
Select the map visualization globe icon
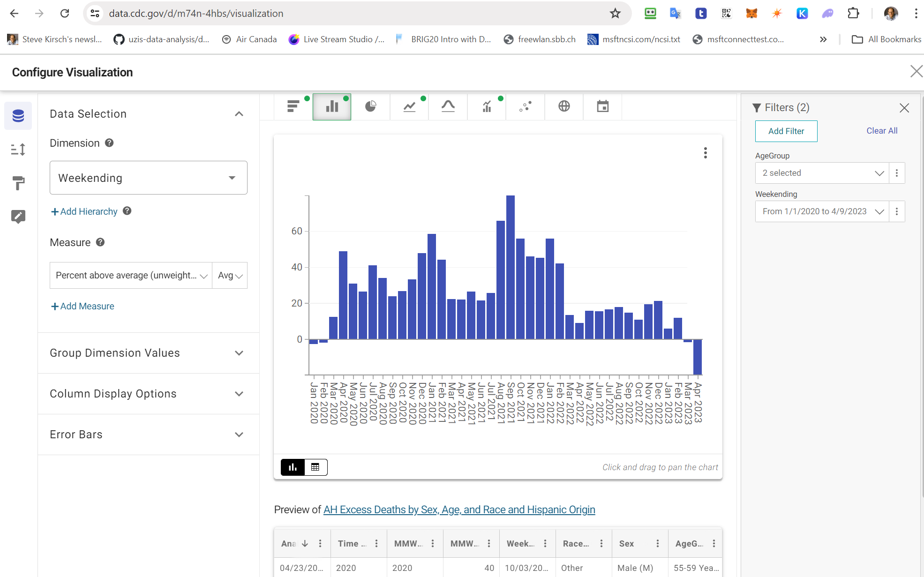(564, 106)
